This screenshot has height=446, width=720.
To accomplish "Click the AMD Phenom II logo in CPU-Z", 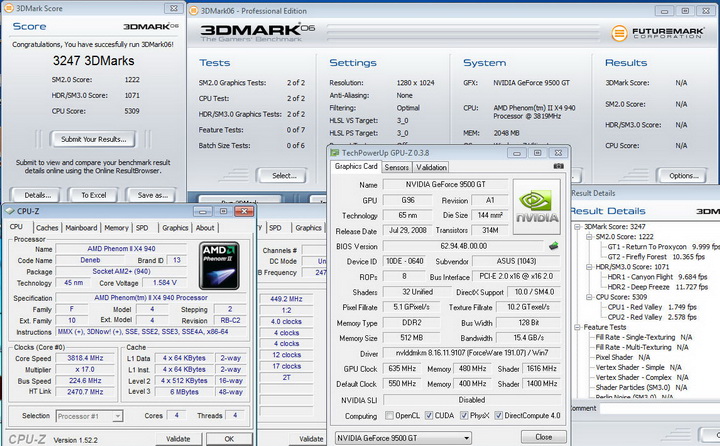I will point(219,265).
